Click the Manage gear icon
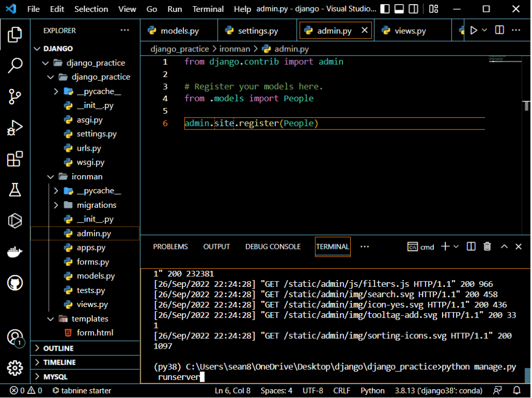The height and width of the screenshot is (398, 532). 15,368
